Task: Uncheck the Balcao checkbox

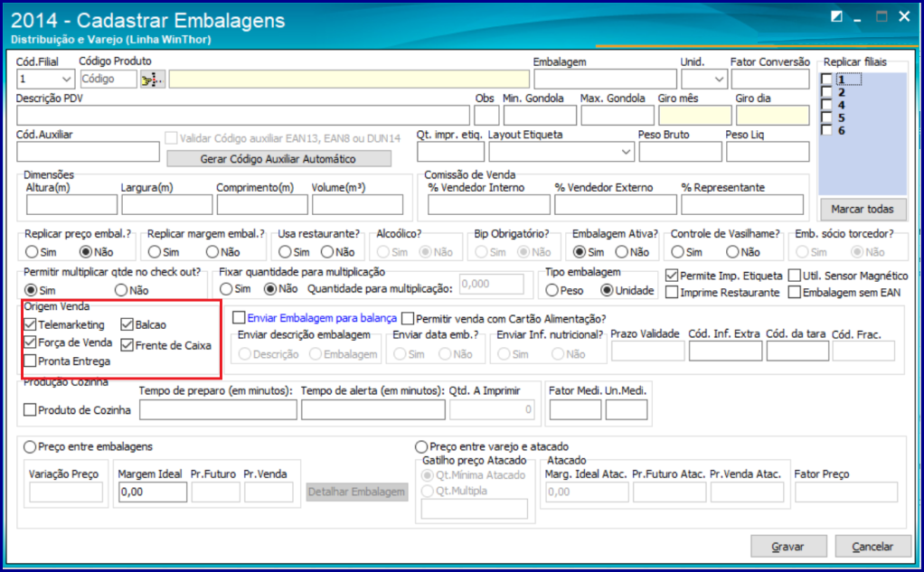Action: point(127,324)
